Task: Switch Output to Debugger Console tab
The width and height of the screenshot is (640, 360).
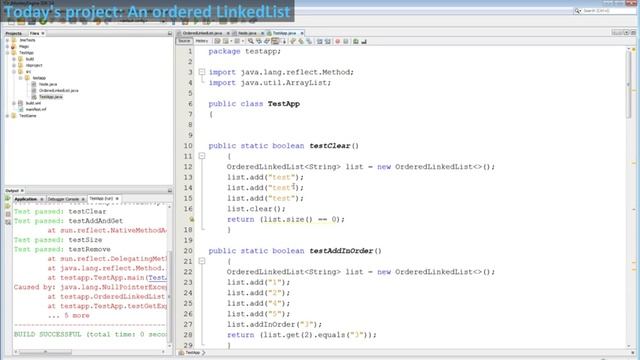Action: [x=63, y=199]
